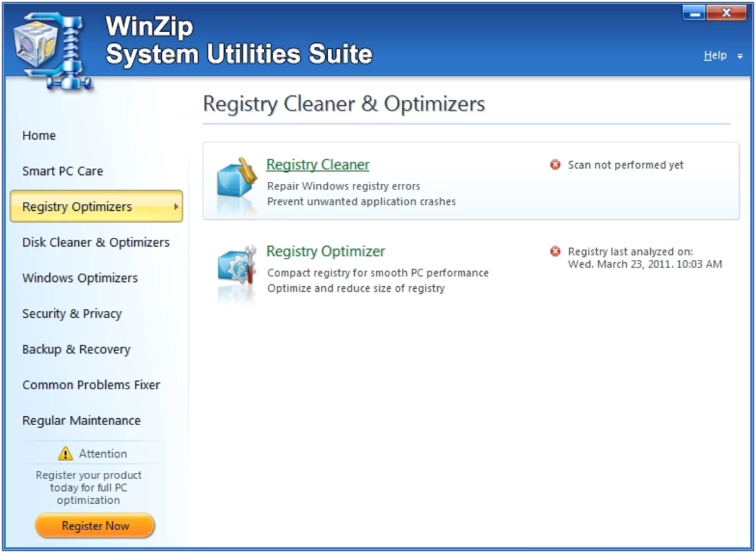The width and height of the screenshot is (756, 553).
Task: Click the 'Attention' label text
Action: click(x=102, y=453)
